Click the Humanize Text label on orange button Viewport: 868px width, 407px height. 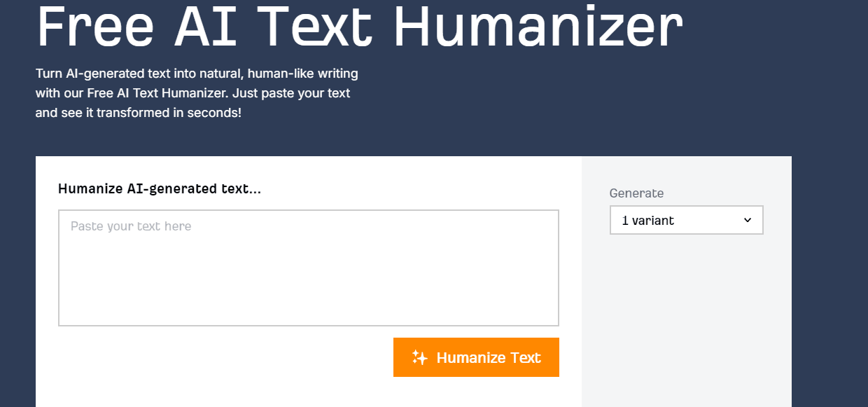coord(489,358)
